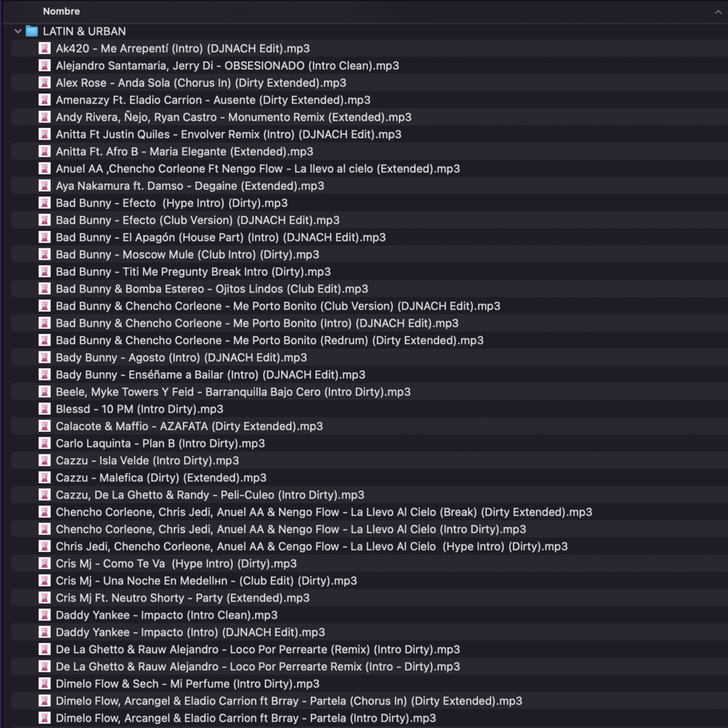Select Cazzu, De La Ghetto Peli-Culeo file
Screen dimensions: 728x728
[x=210, y=495]
